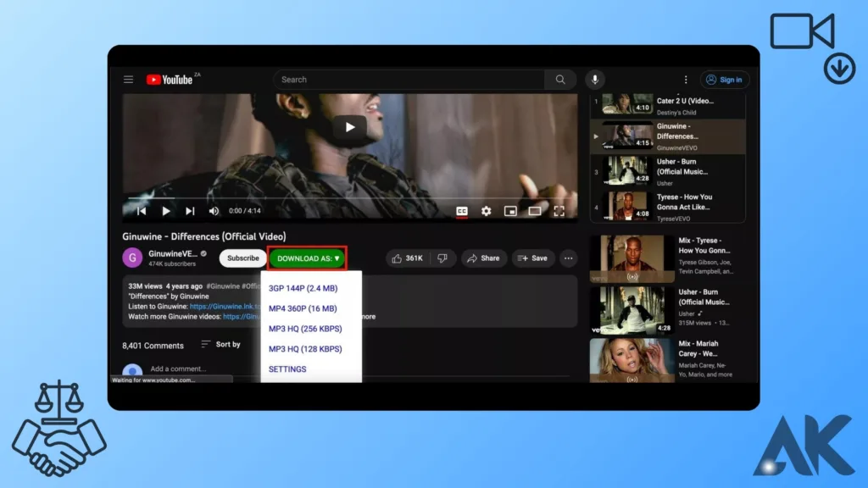Open video settings gear icon

point(486,211)
